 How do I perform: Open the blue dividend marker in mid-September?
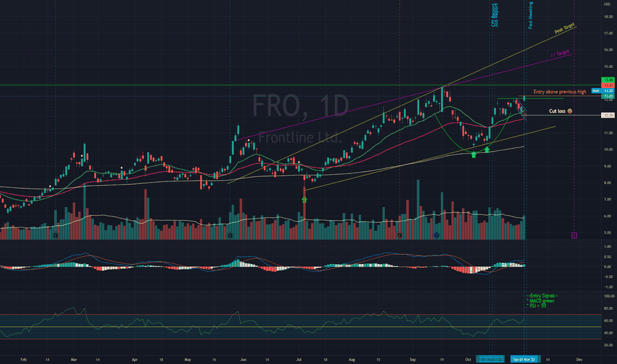pyautogui.click(x=436, y=236)
